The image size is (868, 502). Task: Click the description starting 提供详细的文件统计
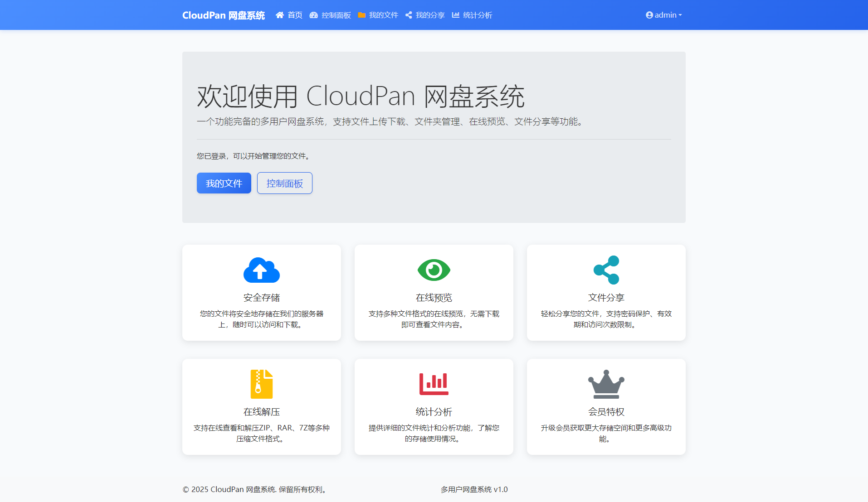coord(434,433)
